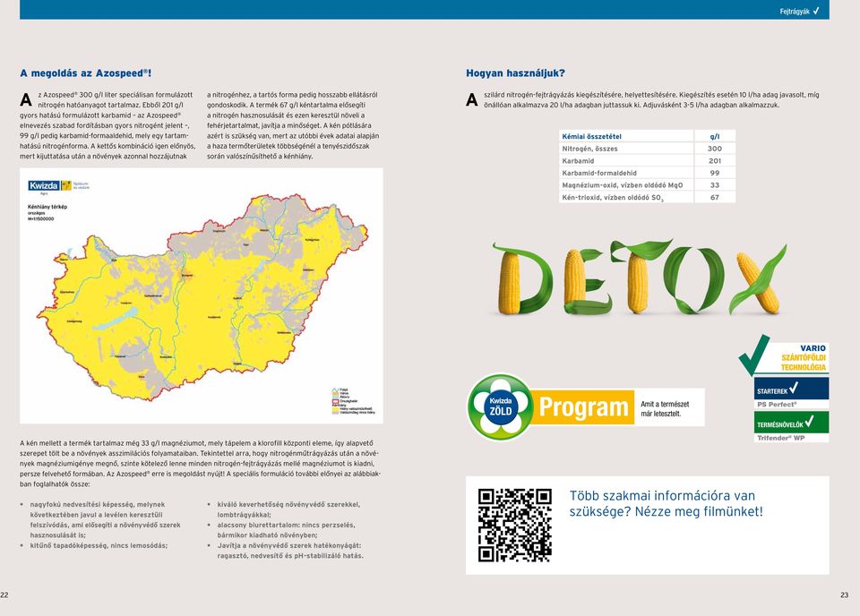Select the 'Kémiai összetétel' table header
Screen dimensions: 860x616
coord(591,136)
